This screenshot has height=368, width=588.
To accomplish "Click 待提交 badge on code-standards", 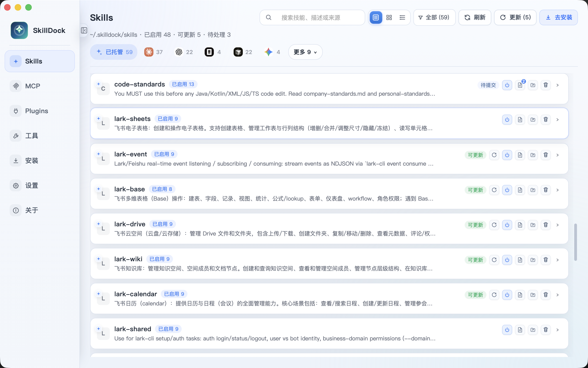I will tap(488, 85).
